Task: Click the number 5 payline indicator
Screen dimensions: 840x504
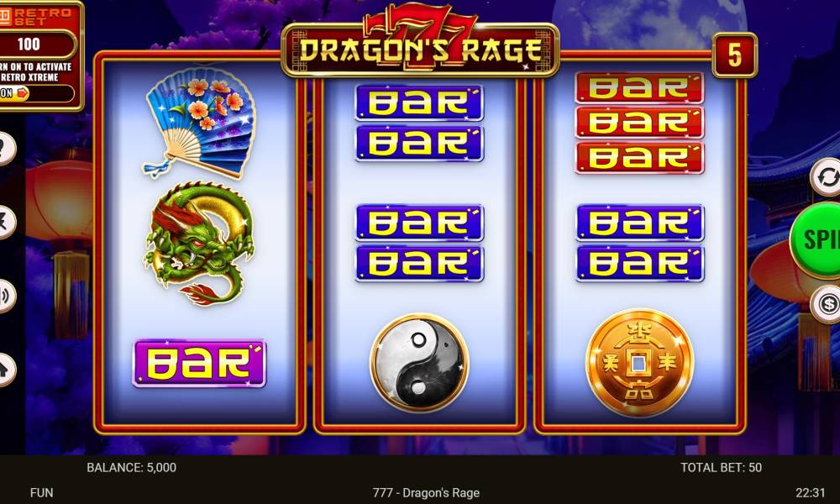Action: coord(734,55)
